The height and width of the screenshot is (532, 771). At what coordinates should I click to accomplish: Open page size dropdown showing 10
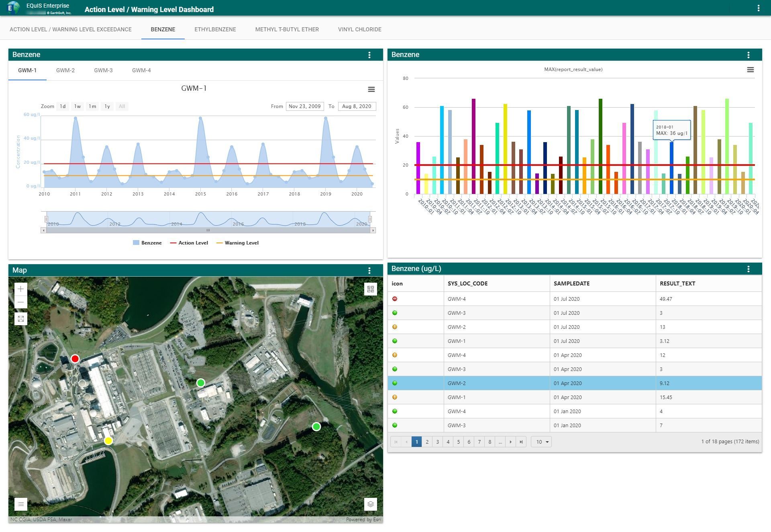click(x=541, y=442)
